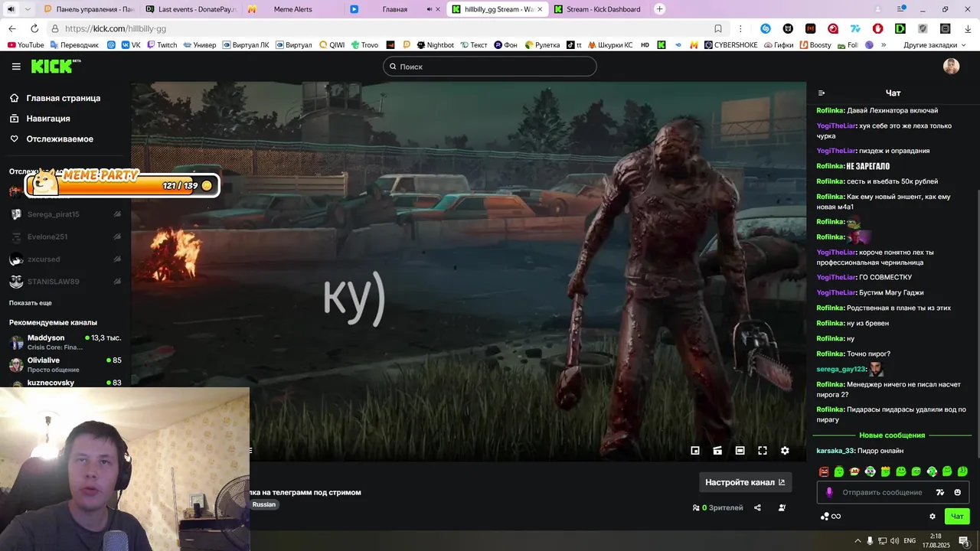Open Serega_pirat15 followed channel

tap(65, 214)
